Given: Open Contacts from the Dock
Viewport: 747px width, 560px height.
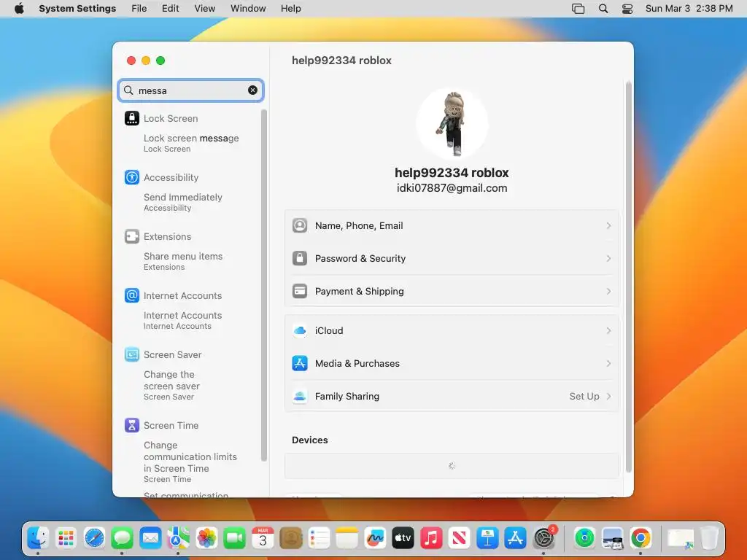Looking at the screenshot, I should coord(291,538).
